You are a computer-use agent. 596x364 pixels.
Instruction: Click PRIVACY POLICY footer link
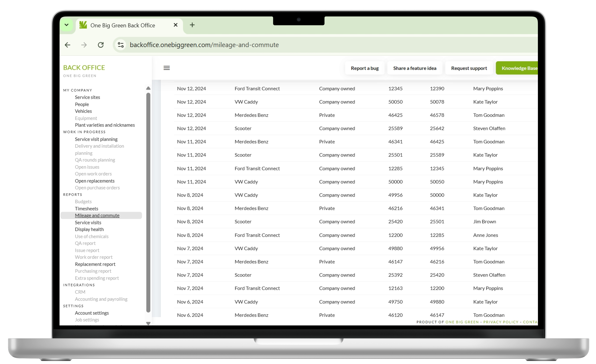click(x=501, y=322)
